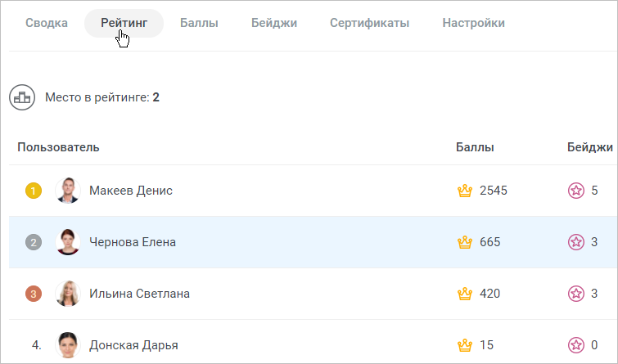Click gold rank 1 medal badge
Screen dimensions: 618x364
(x=34, y=191)
